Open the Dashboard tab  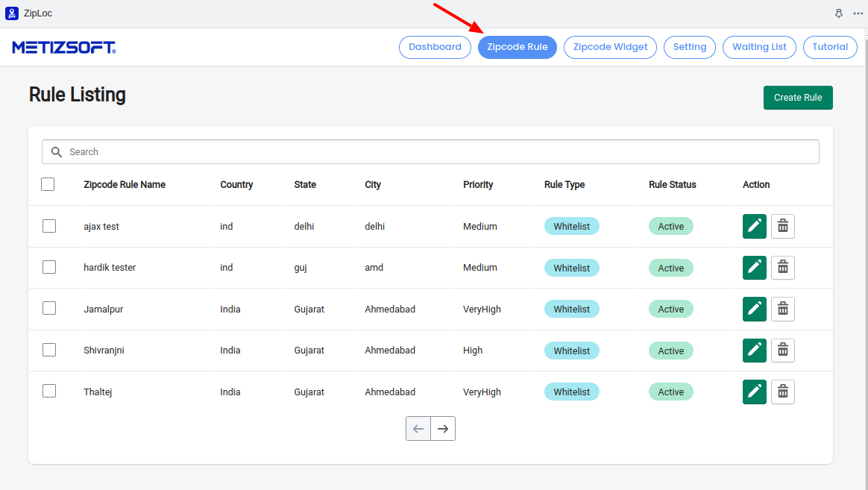click(435, 47)
